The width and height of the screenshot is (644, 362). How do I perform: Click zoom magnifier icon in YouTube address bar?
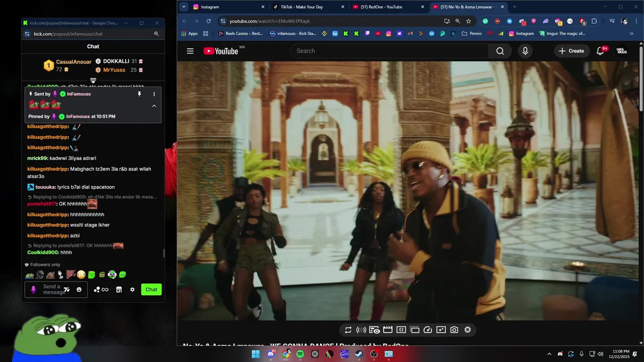click(457, 21)
